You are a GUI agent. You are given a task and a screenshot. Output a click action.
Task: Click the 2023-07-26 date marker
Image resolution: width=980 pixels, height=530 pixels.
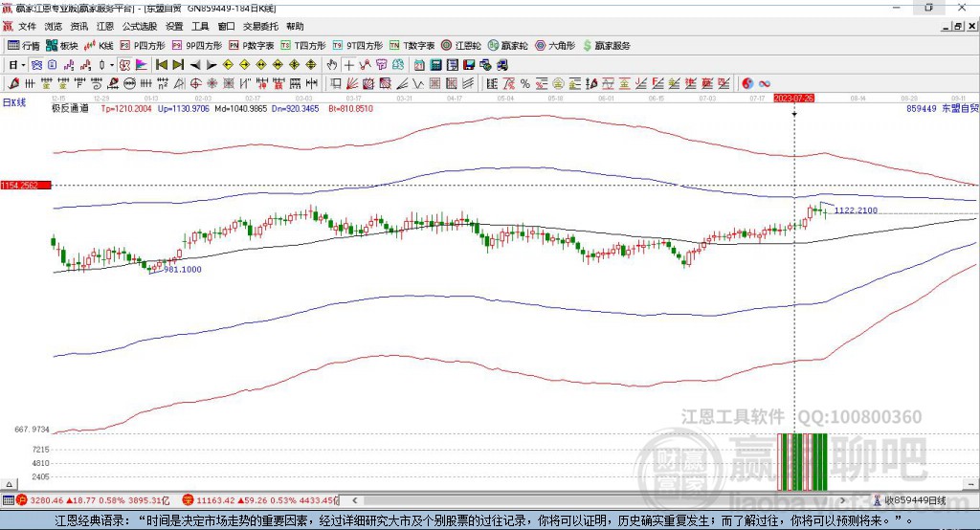pos(793,99)
